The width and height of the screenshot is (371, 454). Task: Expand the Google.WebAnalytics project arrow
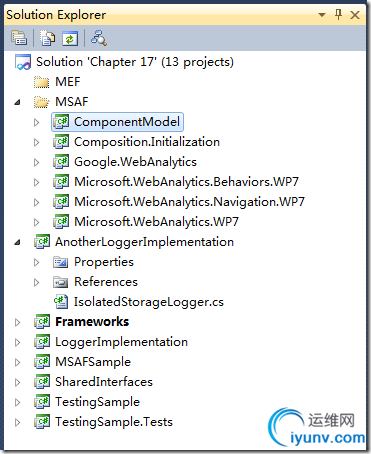(37, 162)
